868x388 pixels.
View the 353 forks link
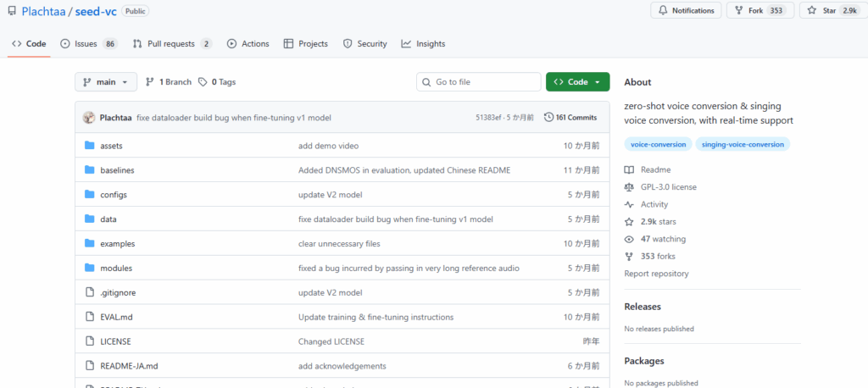(x=650, y=257)
